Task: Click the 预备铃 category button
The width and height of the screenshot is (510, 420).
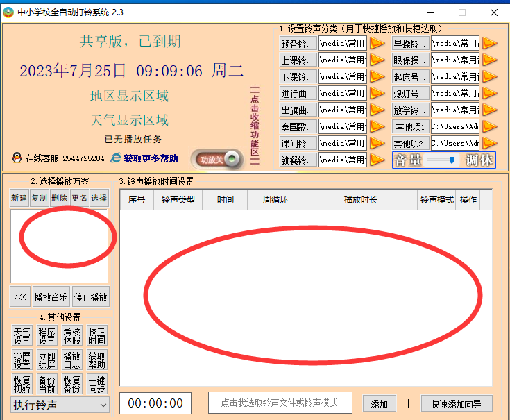Action: (x=298, y=43)
